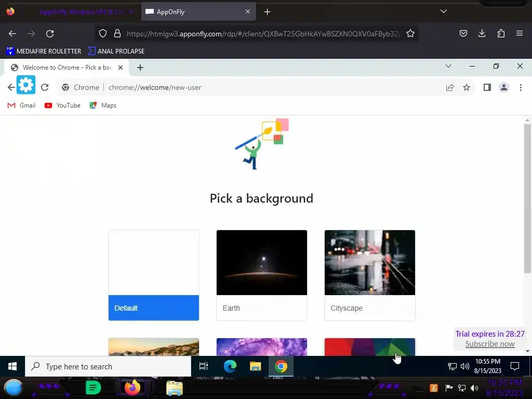Screen dimensions: 532x399
Task: Click Chrome icon on remote taskbar
Action: (281, 366)
